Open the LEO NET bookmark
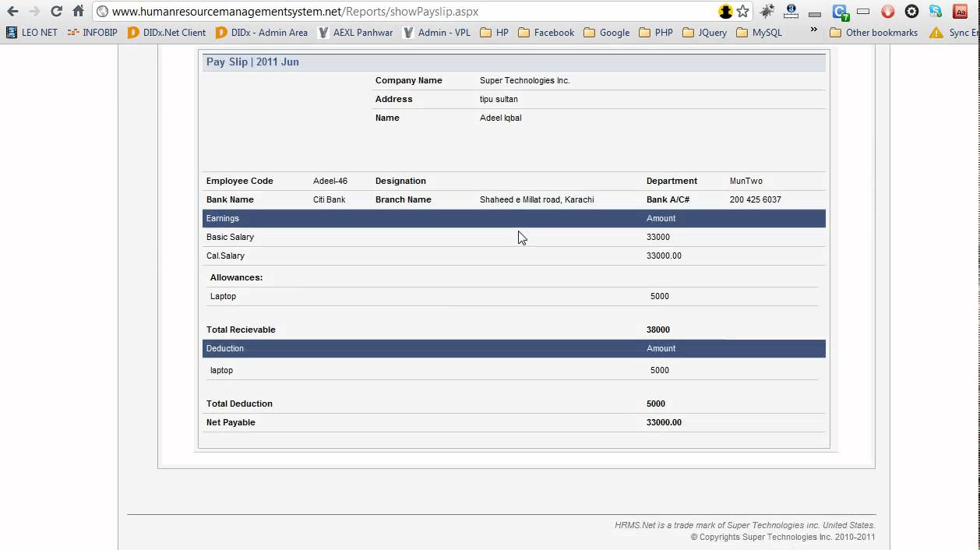The image size is (980, 550). pyautogui.click(x=31, y=33)
